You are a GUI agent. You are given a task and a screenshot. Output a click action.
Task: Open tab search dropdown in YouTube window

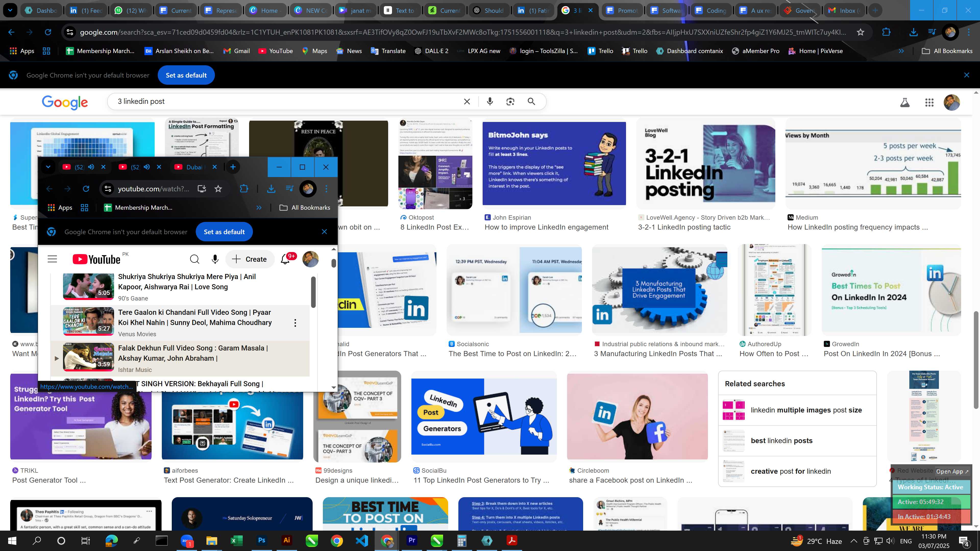[x=48, y=167]
